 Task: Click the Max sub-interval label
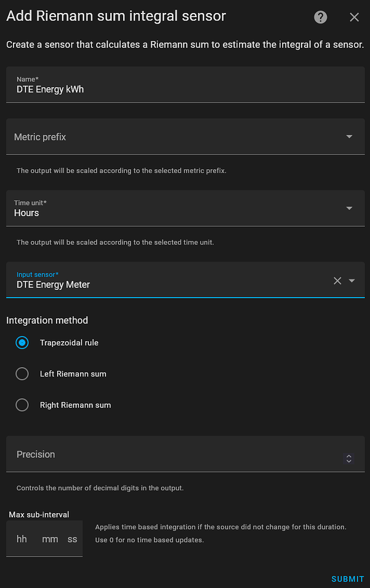(x=39, y=514)
